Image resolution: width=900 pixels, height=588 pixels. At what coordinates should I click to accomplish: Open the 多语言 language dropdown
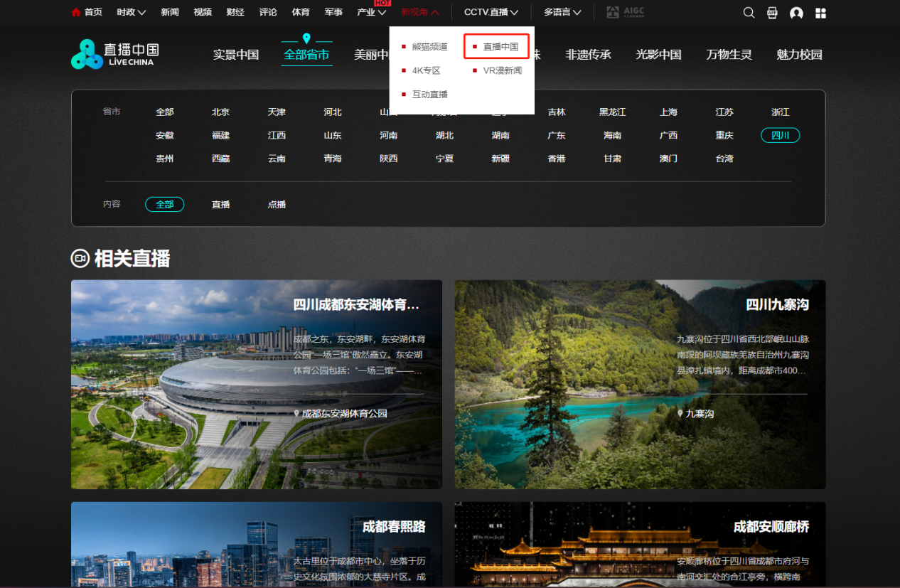point(562,12)
